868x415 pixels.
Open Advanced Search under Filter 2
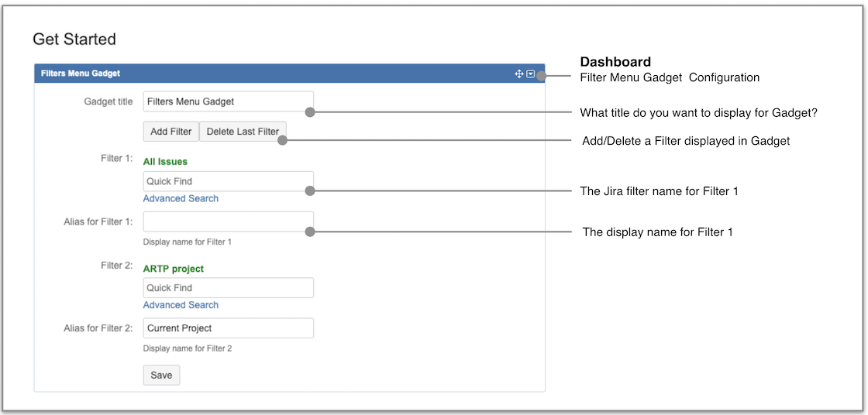(x=181, y=305)
